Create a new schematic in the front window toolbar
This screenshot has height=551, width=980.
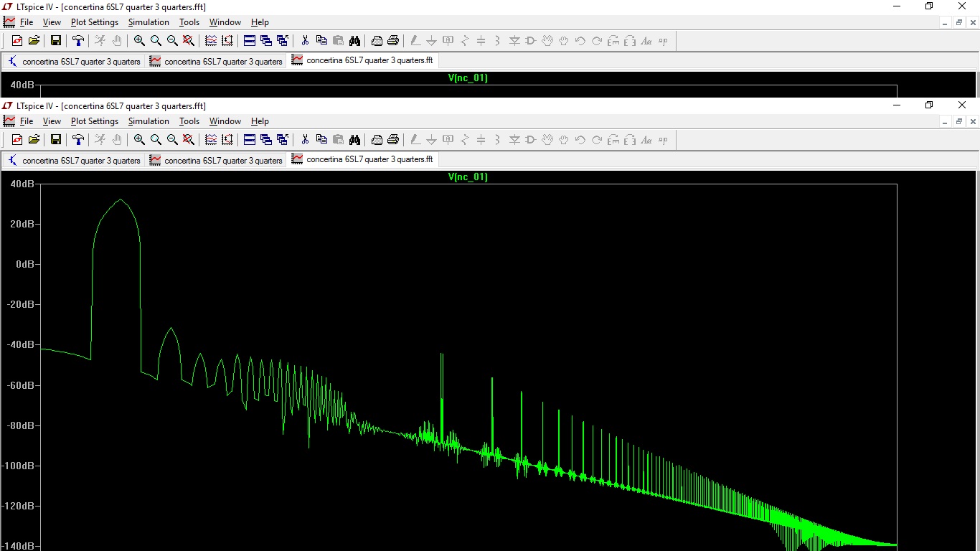pos(17,140)
